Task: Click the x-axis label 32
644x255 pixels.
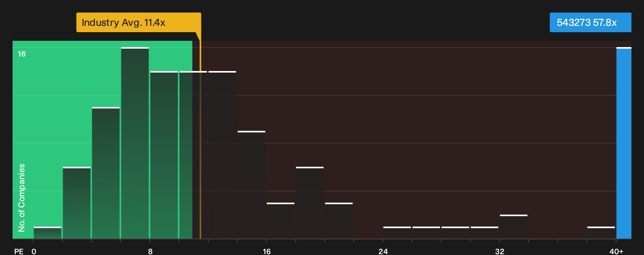Action: tap(499, 251)
